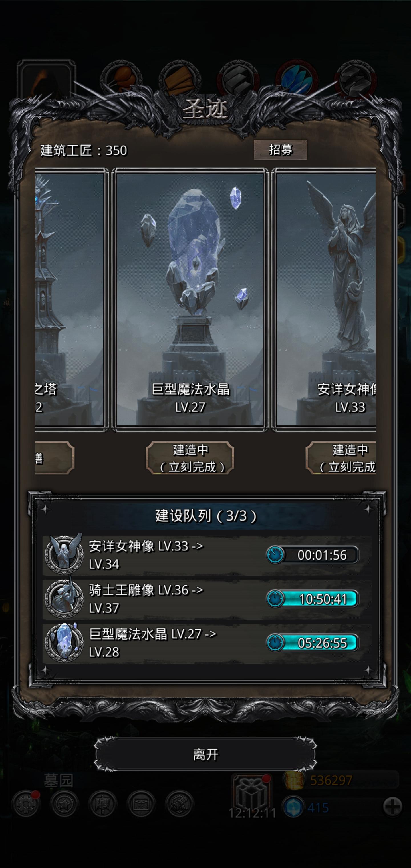411x868 pixels.
Task: Click the knight king statue queue icon
Action: pyautogui.click(x=64, y=599)
